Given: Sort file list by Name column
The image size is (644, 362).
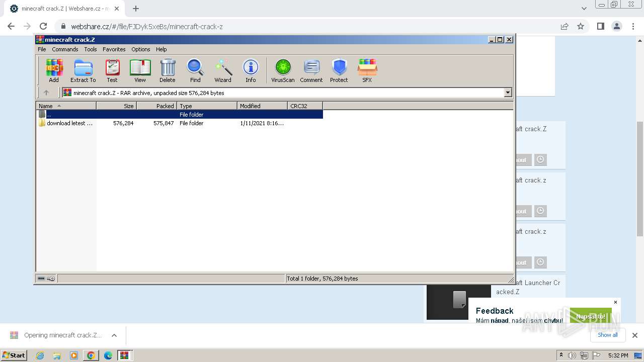Looking at the screenshot, I should [x=66, y=106].
